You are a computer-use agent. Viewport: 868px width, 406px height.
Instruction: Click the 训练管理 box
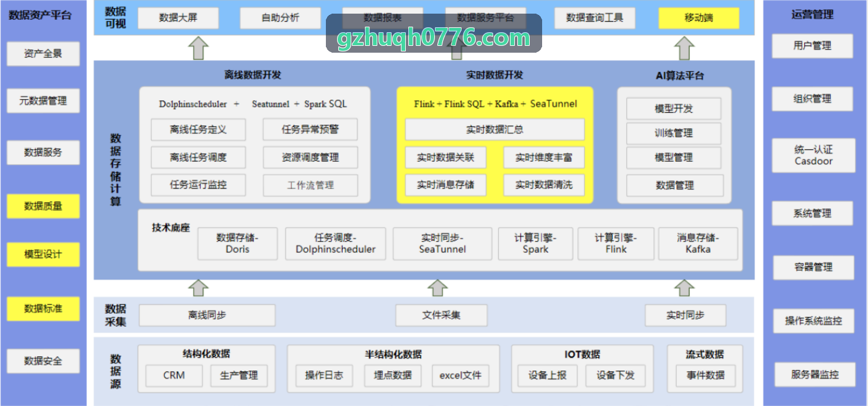pos(674,133)
